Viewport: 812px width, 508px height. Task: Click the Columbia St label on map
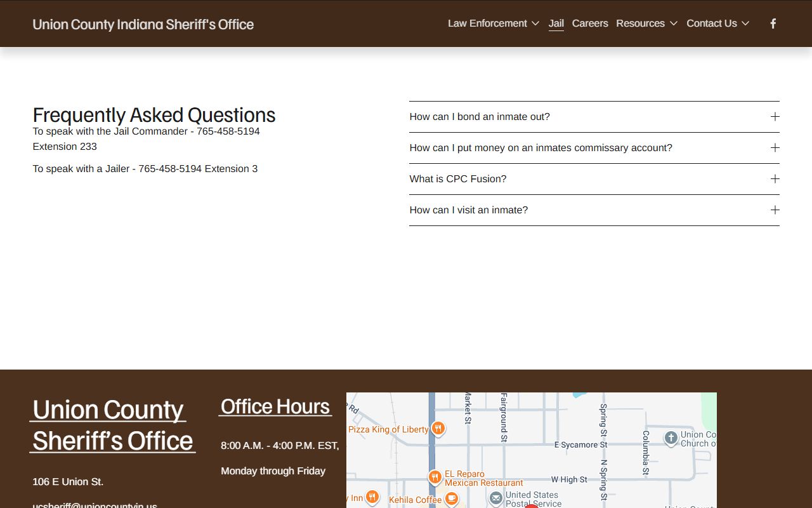[646, 453]
